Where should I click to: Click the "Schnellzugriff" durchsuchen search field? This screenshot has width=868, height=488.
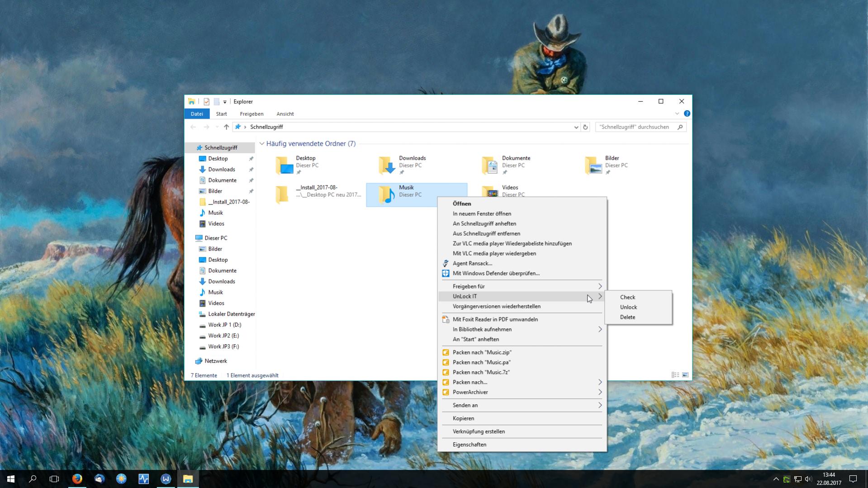(x=640, y=127)
